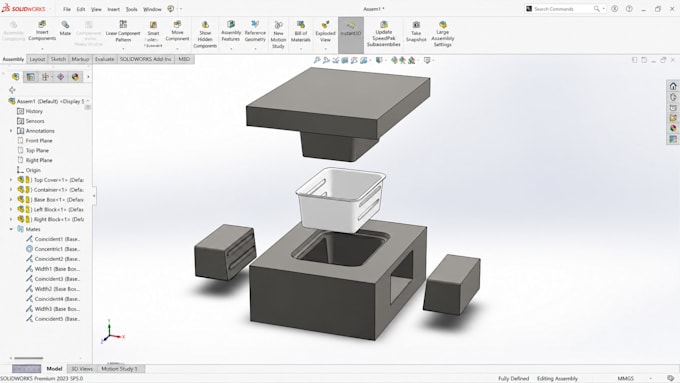
Task: Open Display Style cube icon
Action: click(x=379, y=60)
